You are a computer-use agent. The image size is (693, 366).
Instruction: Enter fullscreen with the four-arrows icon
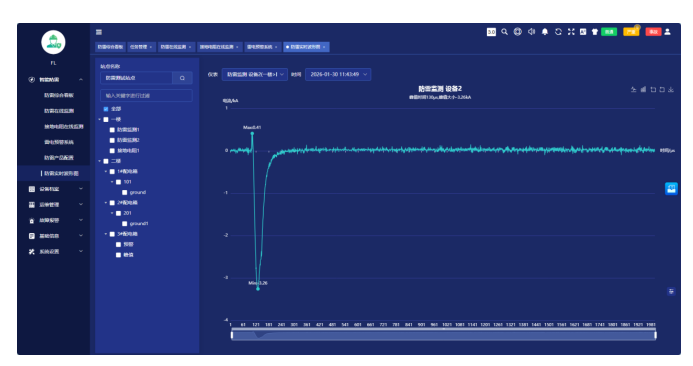point(571,32)
